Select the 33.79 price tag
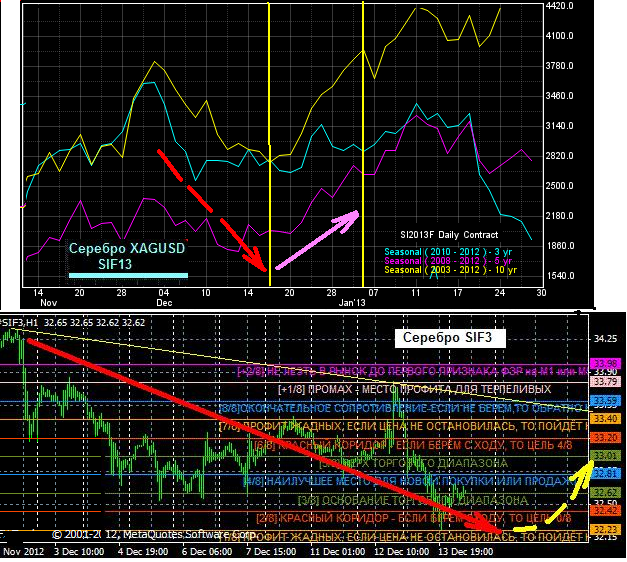627x562 pixels. pyautogui.click(x=605, y=382)
